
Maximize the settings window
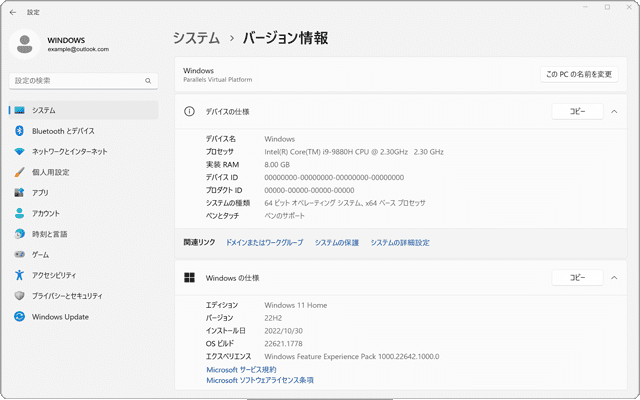pos(607,7)
